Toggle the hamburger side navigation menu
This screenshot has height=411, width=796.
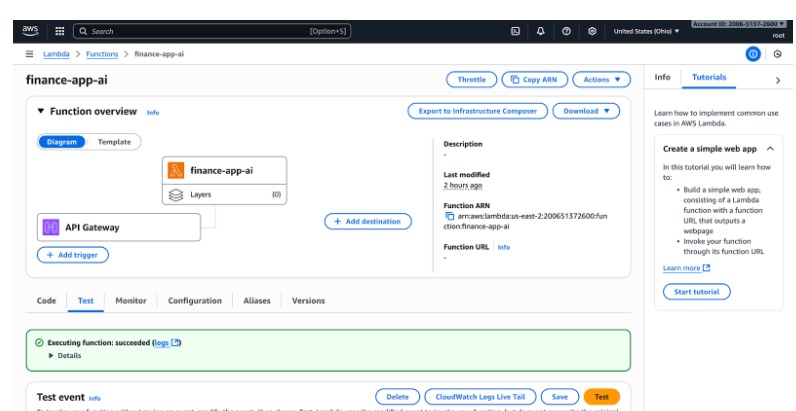pos(29,54)
